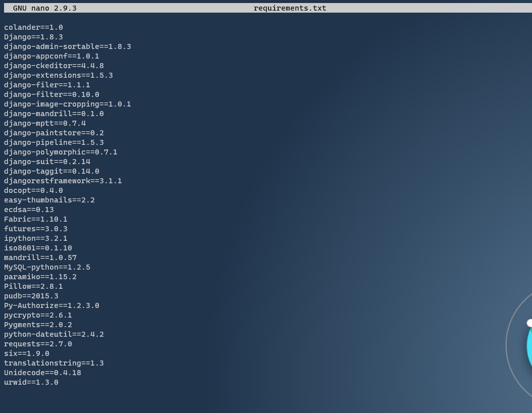Place cursor on Unidecode==0.4.18
The height and width of the screenshot is (413, 532).
42,373
